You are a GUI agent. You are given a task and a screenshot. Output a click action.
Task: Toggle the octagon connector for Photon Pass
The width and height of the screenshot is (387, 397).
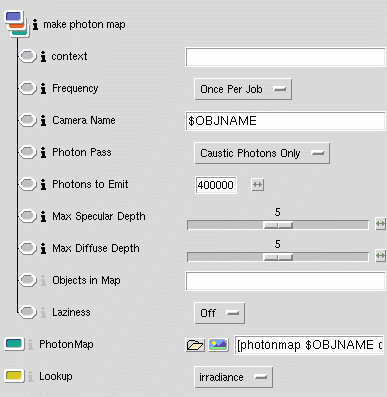[x=27, y=152]
